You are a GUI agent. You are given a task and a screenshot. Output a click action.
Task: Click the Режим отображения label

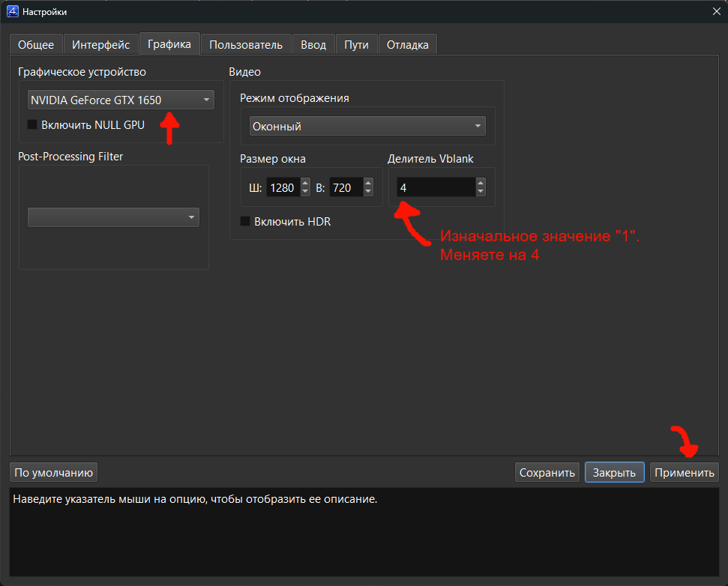coord(295,98)
